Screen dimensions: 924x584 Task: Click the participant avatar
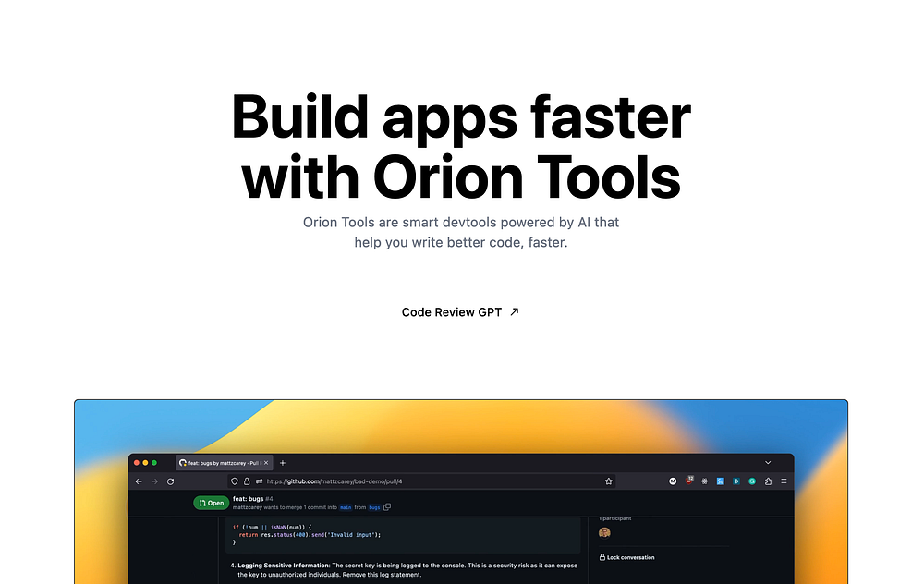click(604, 533)
